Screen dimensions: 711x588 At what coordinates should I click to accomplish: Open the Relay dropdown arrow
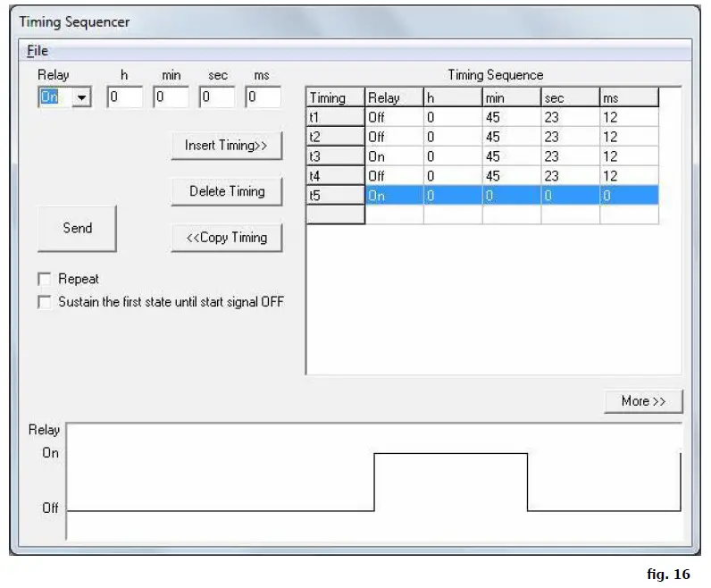pyautogui.click(x=81, y=97)
